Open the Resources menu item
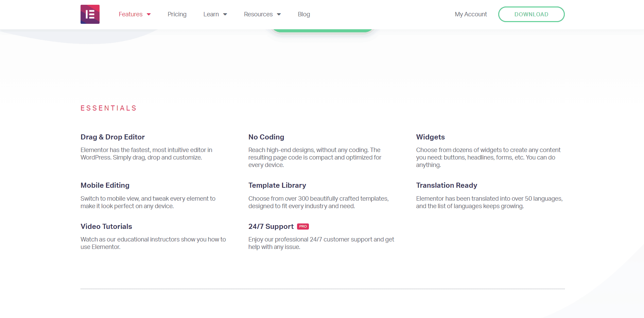Screen dimensions: 644x318 coord(258,14)
